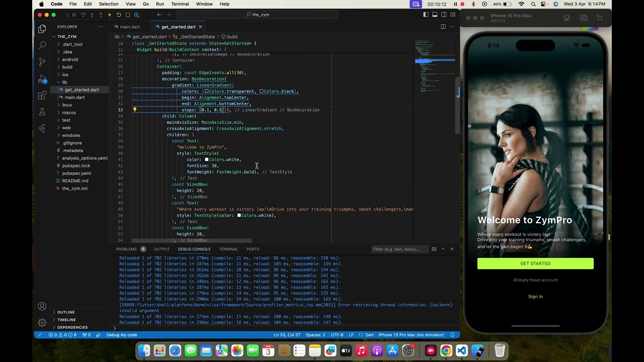Click the Step Out debug icon

point(101,15)
